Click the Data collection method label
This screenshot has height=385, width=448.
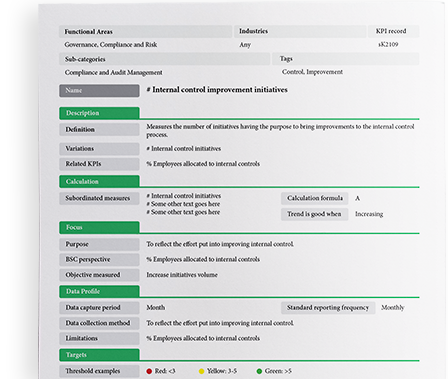(99, 323)
